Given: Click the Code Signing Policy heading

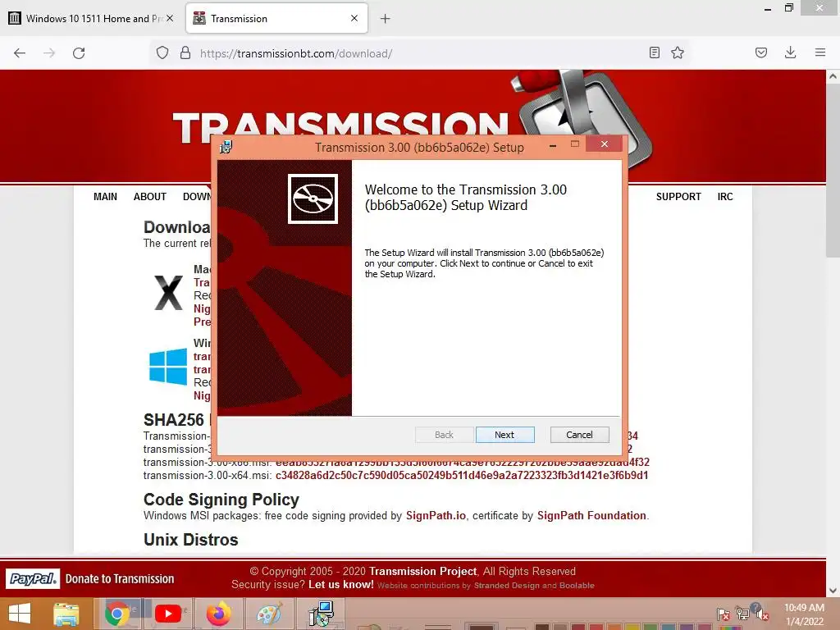Looking at the screenshot, I should [221, 500].
